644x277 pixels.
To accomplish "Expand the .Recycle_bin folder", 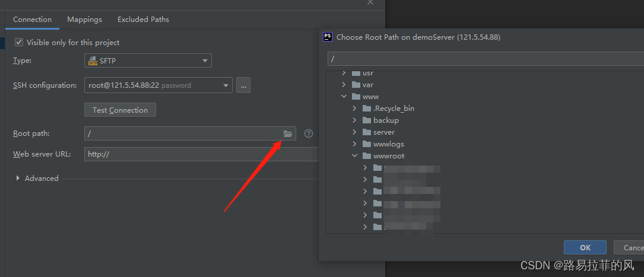I will (x=354, y=109).
